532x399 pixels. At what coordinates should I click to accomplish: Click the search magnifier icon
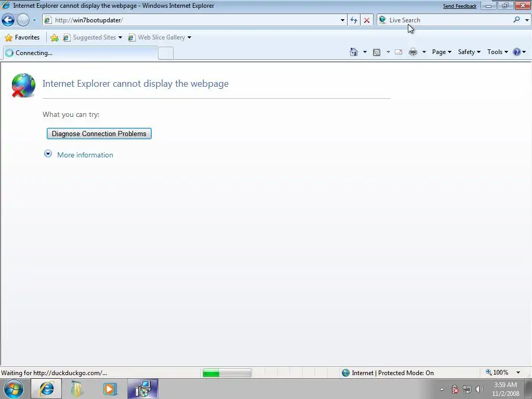pos(517,20)
